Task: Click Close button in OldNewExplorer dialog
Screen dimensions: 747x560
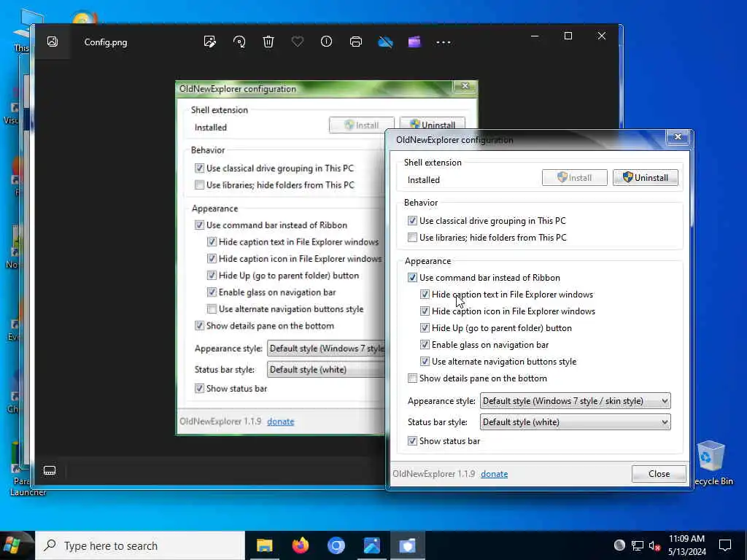Action: click(659, 474)
